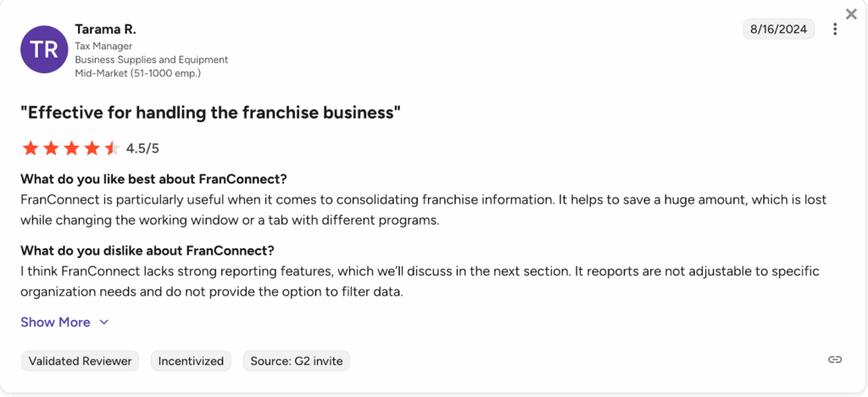The width and height of the screenshot is (868, 397).
Task: Click the first orange rating star
Action: click(x=31, y=148)
